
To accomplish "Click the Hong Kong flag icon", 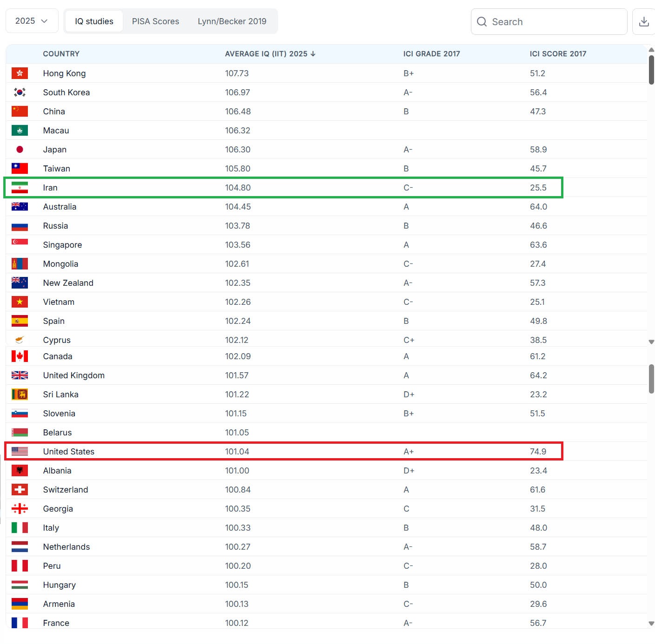I will (20, 73).
